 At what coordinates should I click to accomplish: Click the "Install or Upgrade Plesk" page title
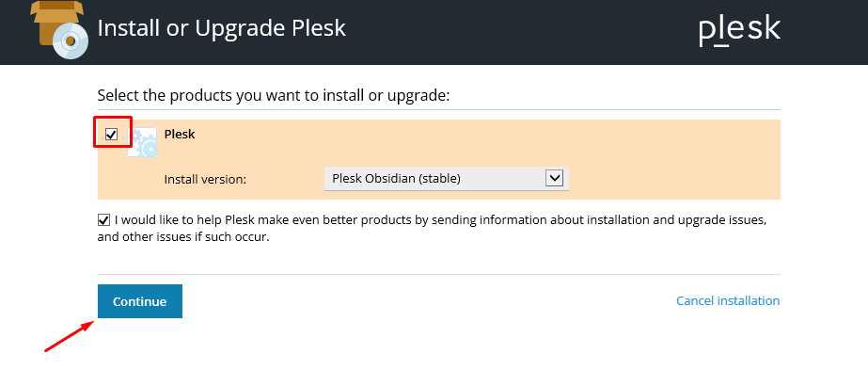tap(221, 28)
